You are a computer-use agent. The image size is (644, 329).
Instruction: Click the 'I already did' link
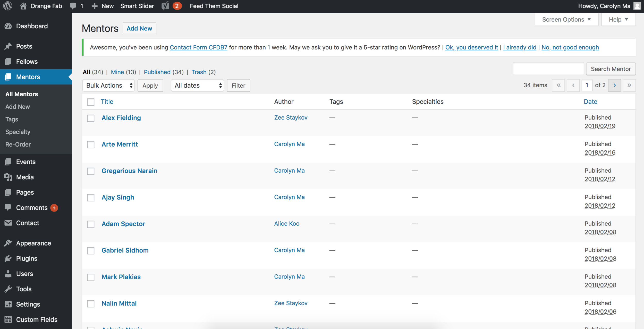click(x=520, y=47)
